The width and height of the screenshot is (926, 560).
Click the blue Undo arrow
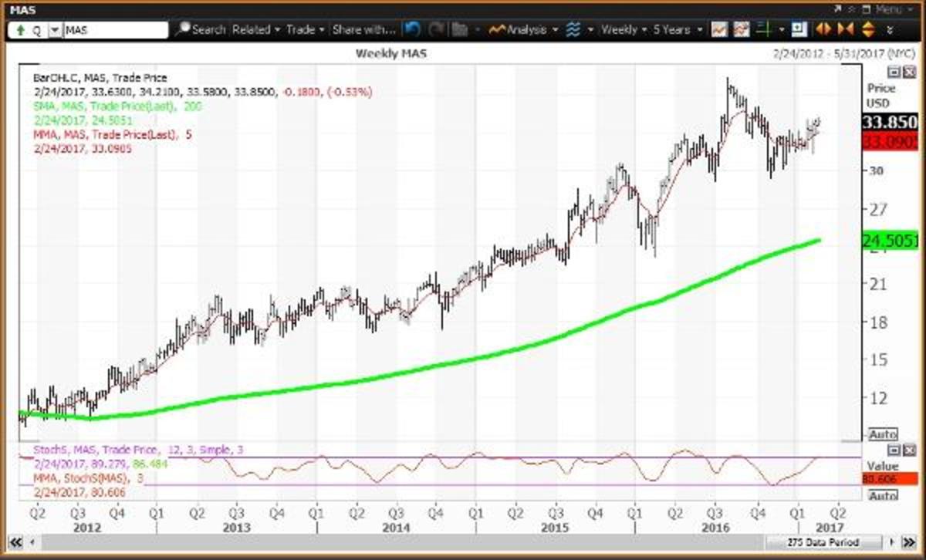(411, 30)
